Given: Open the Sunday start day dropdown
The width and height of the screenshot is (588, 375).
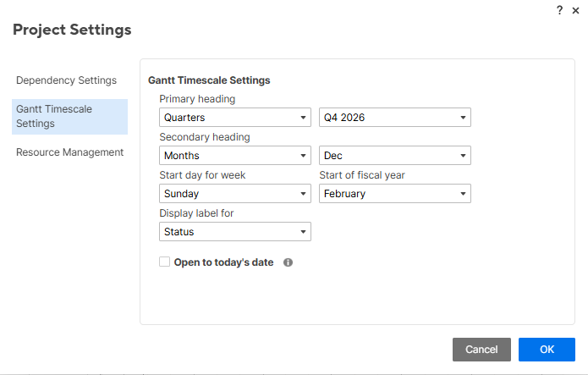Looking at the screenshot, I should click(x=235, y=194).
